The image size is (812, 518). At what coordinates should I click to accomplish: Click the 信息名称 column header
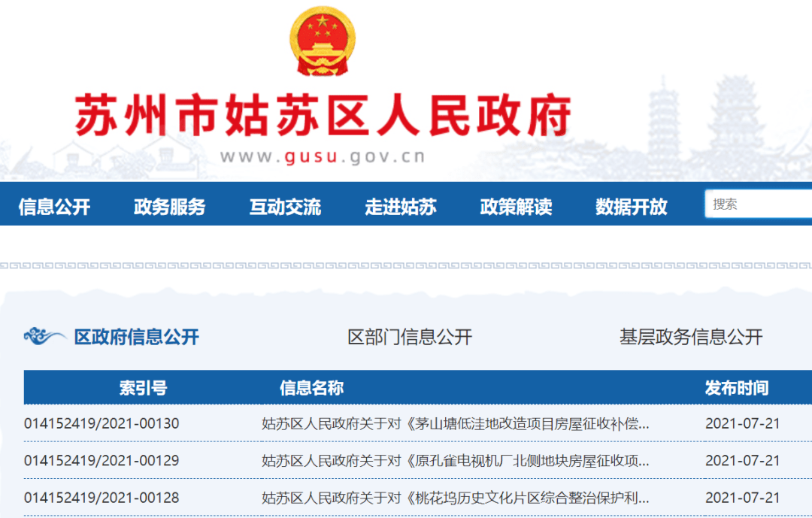point(312,387)
